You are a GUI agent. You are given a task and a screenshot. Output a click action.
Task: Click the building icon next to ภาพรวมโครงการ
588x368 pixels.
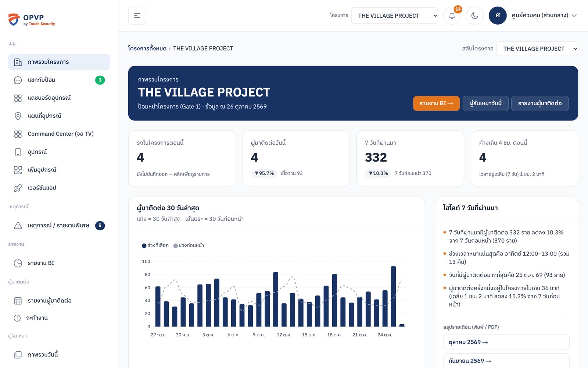click(18, 62)
